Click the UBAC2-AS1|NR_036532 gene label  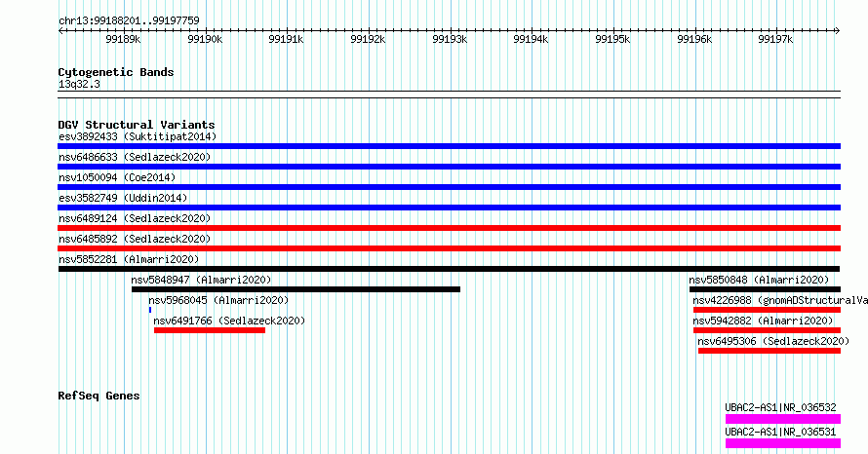point(780,407)
